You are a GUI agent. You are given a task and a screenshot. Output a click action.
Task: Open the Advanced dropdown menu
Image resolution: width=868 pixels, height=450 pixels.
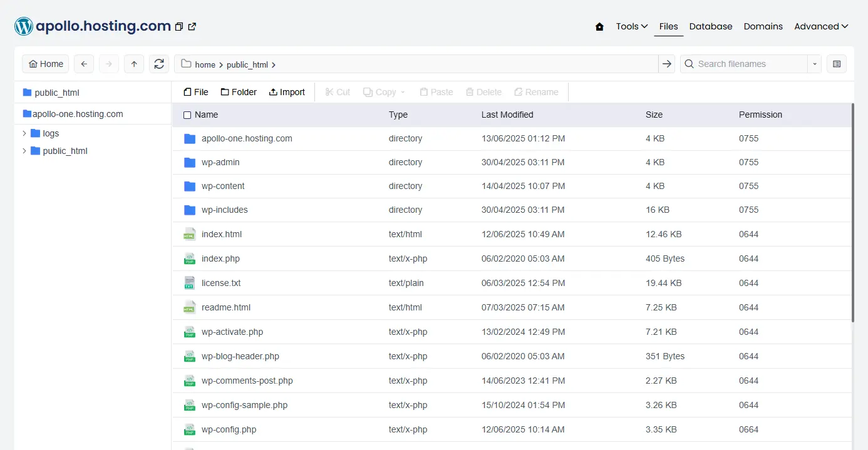click(x=820, y=26)
